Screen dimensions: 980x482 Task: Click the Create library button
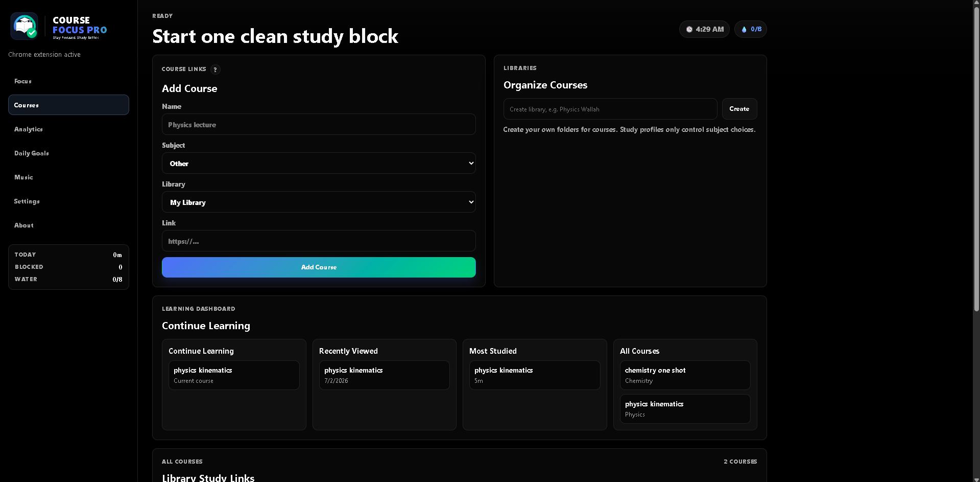tap(739, 109)
